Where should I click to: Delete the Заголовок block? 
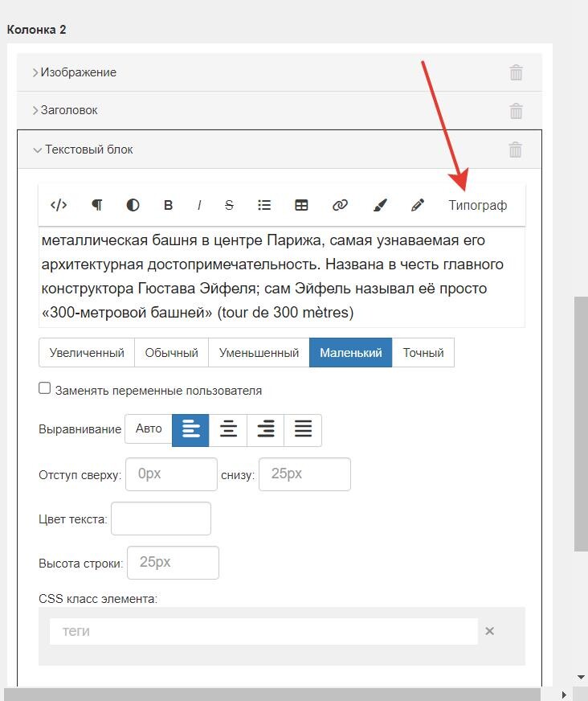tap(516, 110)
